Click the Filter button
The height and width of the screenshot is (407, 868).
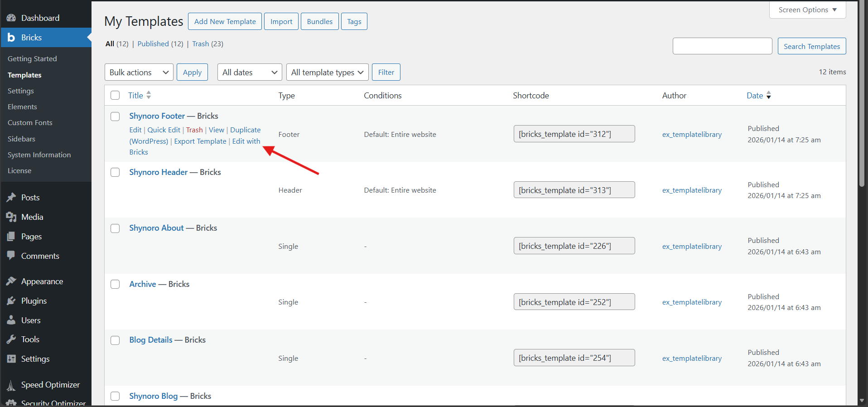tap(386, 72)
